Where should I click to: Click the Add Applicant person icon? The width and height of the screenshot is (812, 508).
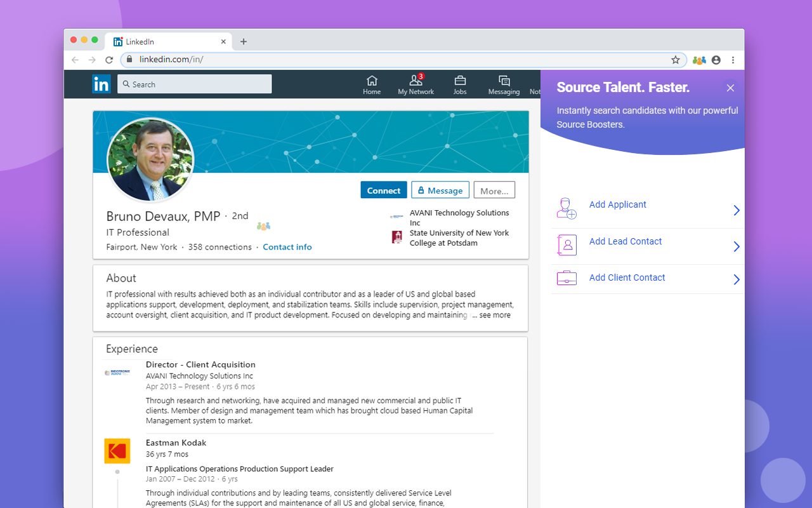(x=566, y=208)
